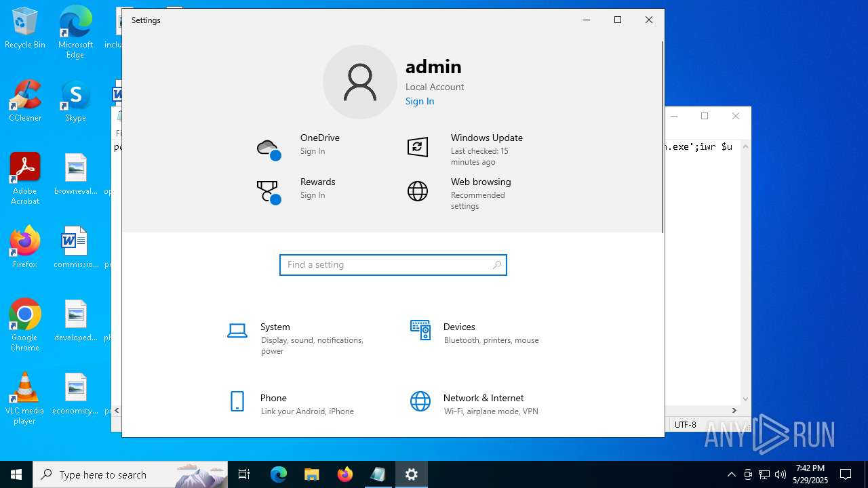Select the browneval image file on desktop
The image size is (868, 488).
pyautogui.click(x=75, y=174)
